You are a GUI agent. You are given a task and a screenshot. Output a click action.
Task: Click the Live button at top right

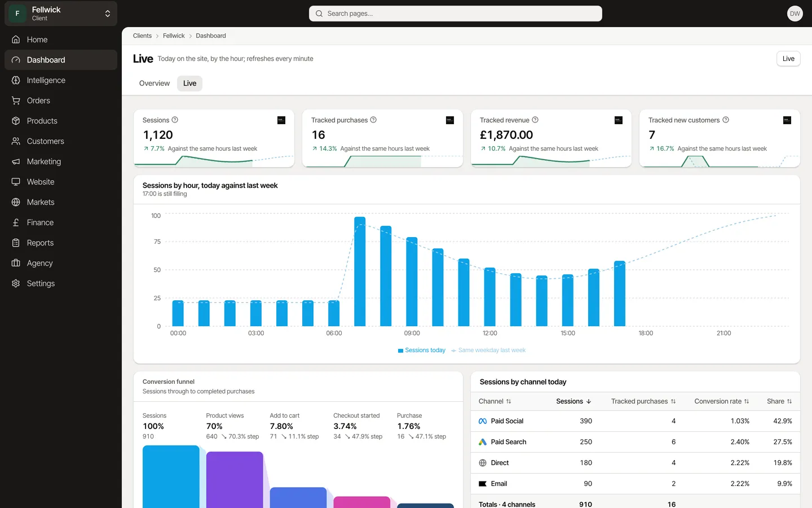(788, 59)
